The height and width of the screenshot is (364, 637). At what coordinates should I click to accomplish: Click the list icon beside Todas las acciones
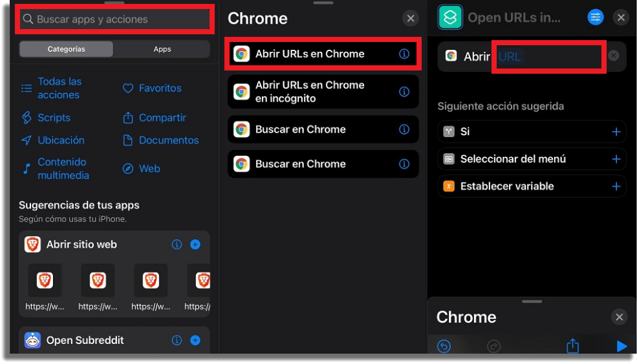click(27, 88)
